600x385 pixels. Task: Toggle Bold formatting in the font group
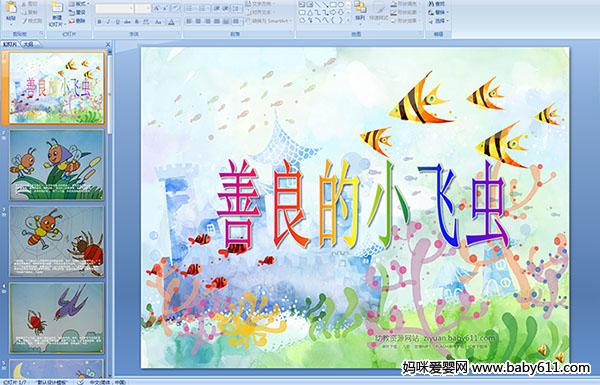click(99, 22)
